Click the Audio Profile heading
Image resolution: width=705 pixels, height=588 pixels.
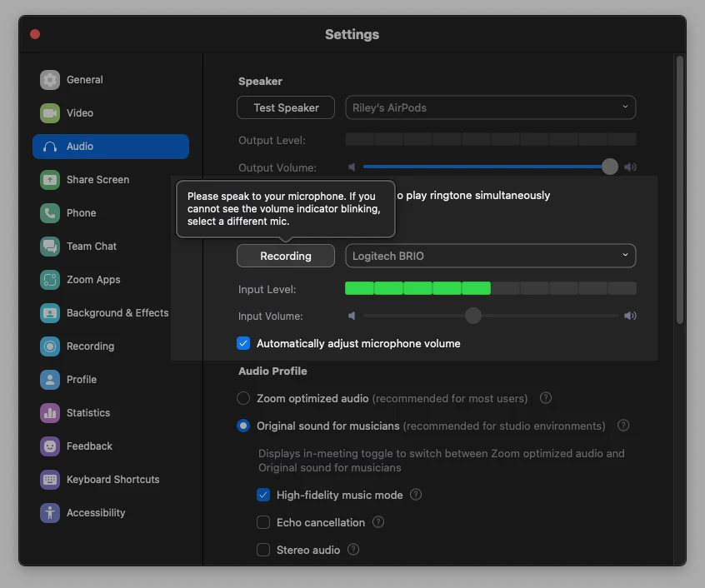[273, 371]
